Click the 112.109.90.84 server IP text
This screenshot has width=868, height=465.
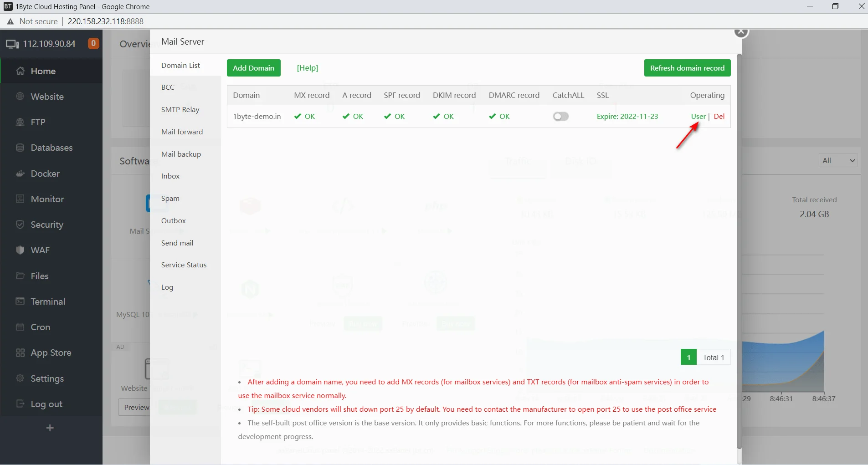tap(49, 44)
